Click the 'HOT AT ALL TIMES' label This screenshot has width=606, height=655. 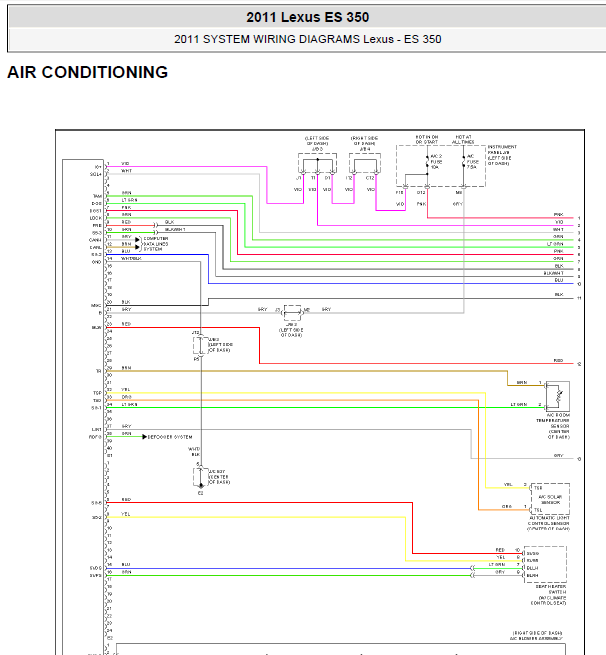click(463, 140)
